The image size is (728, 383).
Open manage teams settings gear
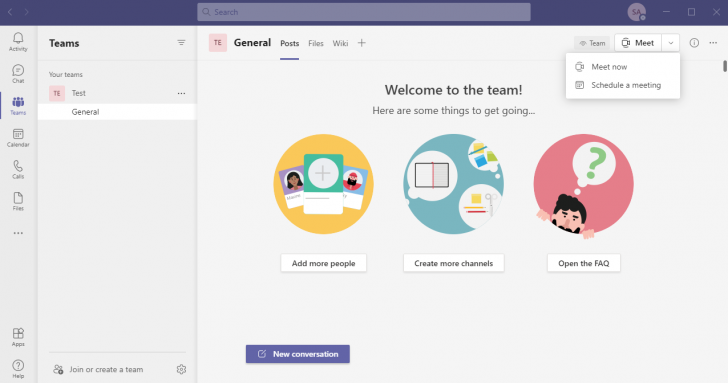[x=181, y=369]
